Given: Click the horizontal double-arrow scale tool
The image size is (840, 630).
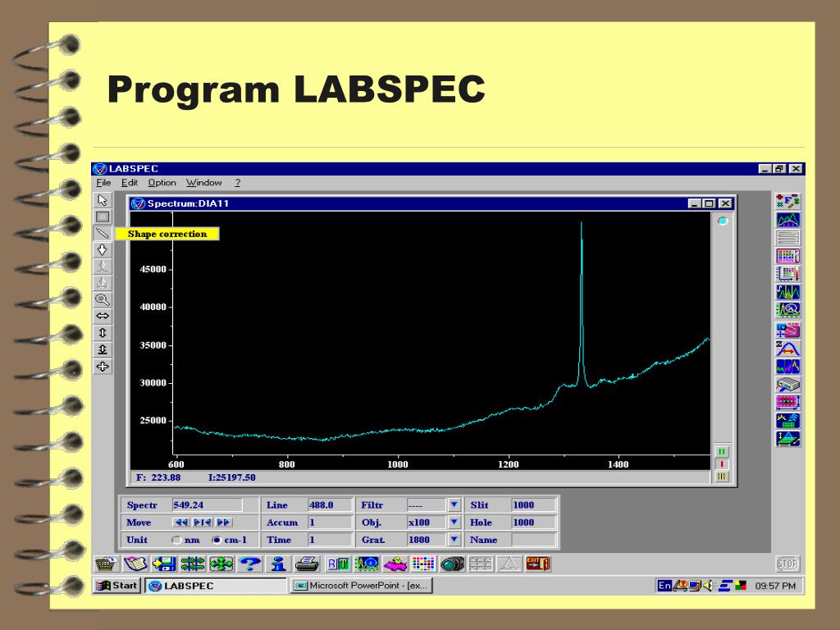Looking at the screenshot, I should point(103,316).
